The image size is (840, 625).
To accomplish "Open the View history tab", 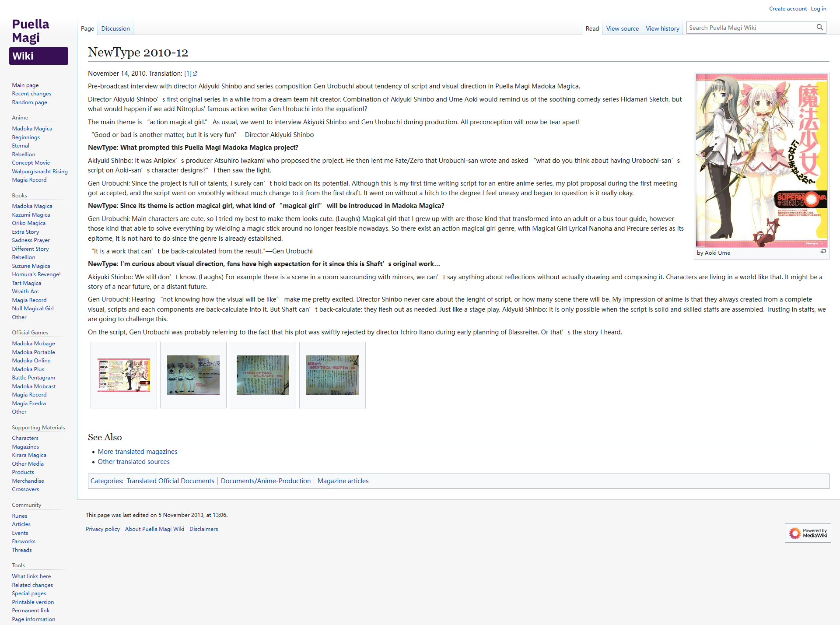I will click(662, 28).
